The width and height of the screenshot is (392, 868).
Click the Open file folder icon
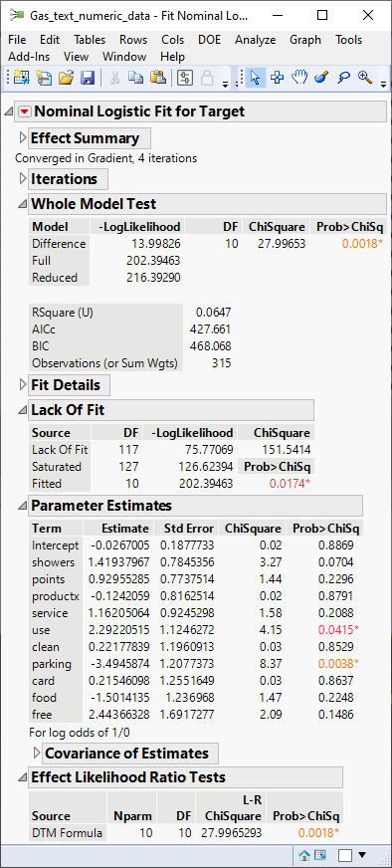coord(66,78)
